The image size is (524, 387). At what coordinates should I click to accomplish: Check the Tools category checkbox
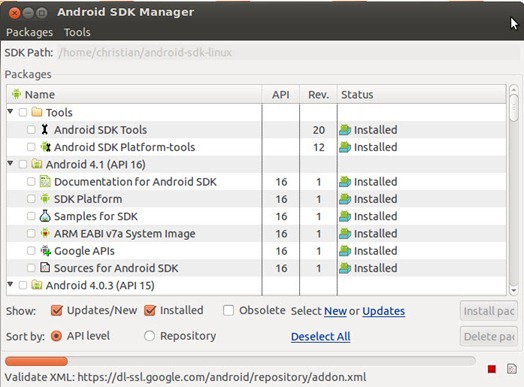[23, 112]
